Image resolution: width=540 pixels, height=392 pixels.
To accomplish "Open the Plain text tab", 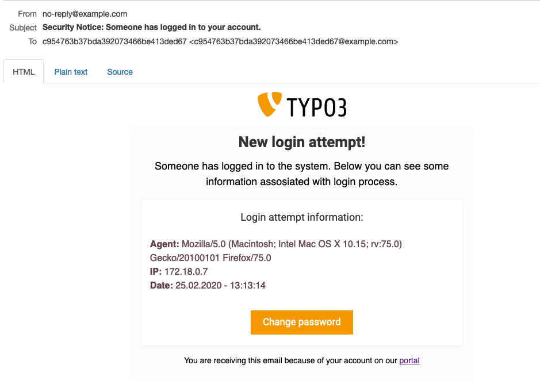I will pos(71,72).
